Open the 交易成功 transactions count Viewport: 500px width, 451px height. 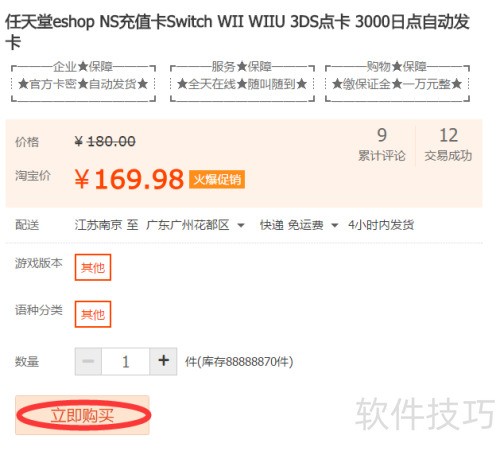[448, 145]
